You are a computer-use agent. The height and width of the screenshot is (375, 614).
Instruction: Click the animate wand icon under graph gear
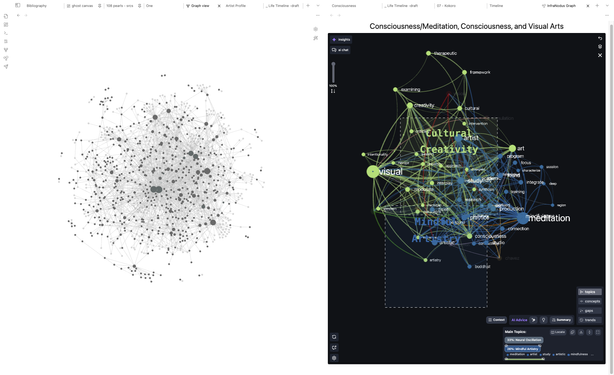point(316,38)
